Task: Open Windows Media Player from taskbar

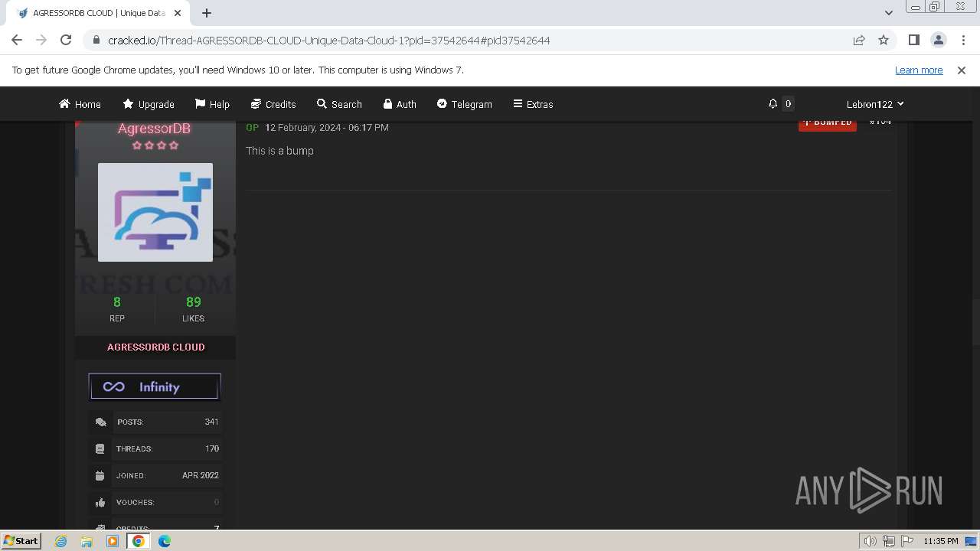Action: (113, 541)
